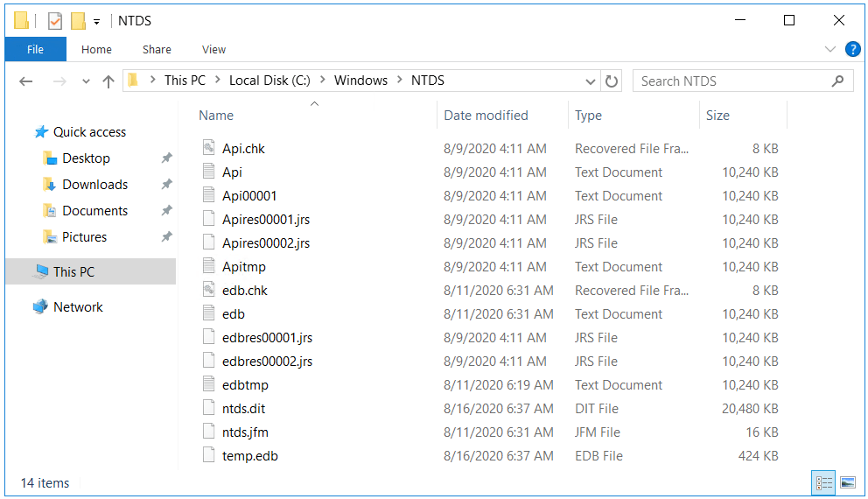The height and width of the screenshot is (499, 868).
Task: Select the edb text document icon
Action: [209, 313]
